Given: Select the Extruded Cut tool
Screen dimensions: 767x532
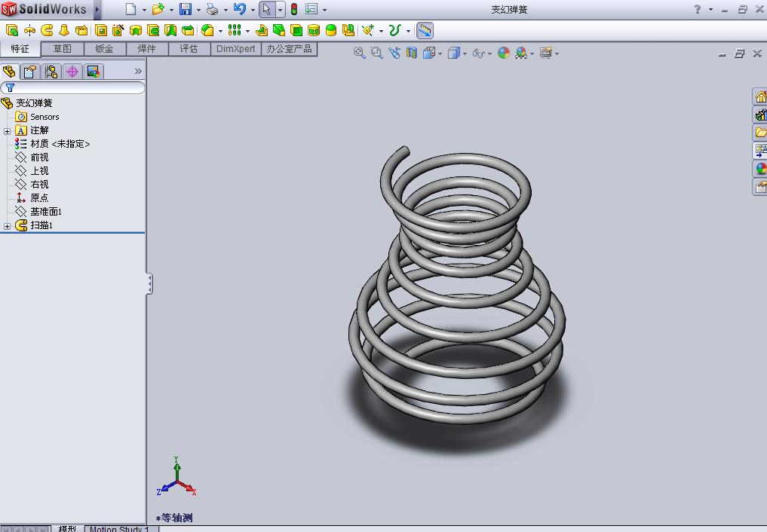Looking at the screenshot, I should coord(101,30).
